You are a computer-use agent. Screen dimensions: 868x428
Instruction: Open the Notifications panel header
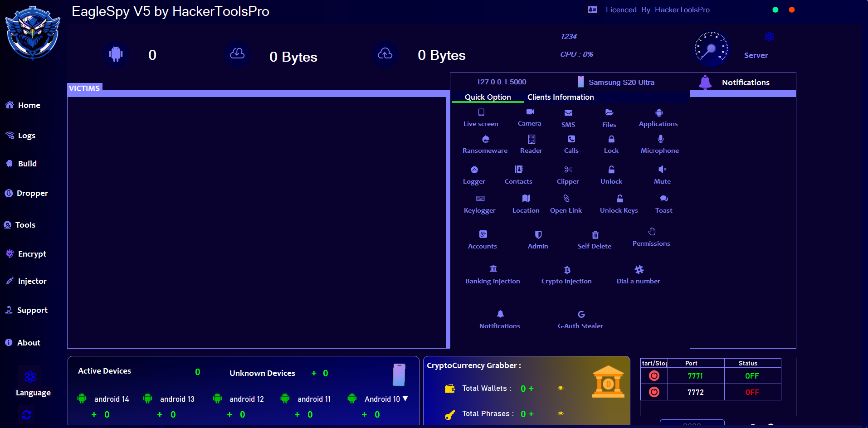click(x=743, y=82)
